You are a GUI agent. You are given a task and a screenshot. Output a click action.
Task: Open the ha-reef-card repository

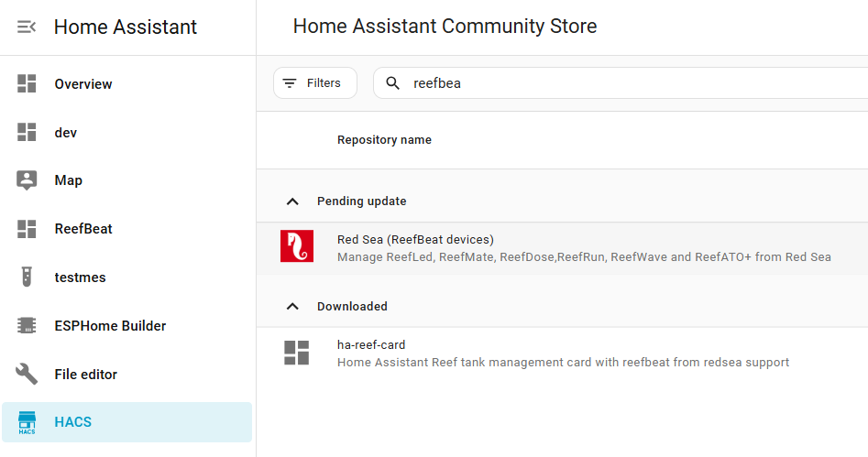tap(563, 354)
